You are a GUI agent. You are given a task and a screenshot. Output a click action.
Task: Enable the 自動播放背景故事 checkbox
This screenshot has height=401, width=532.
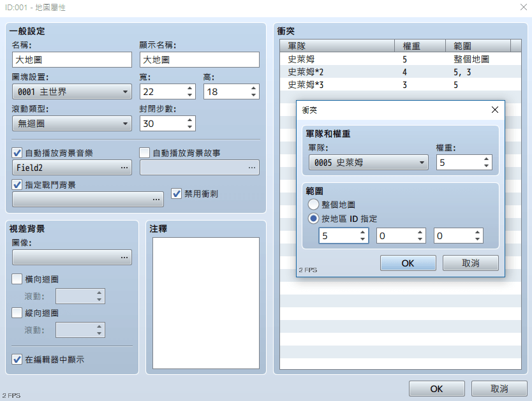tap(145, 153)
